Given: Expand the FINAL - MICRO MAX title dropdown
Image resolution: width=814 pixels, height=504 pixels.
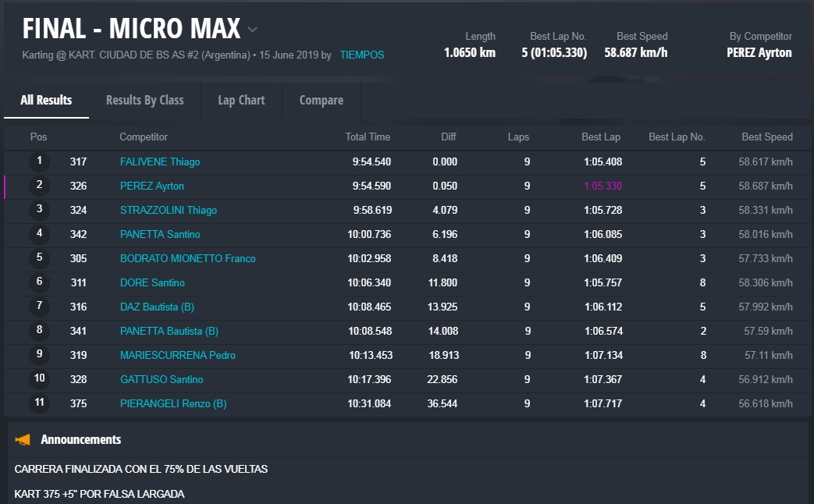Looking at the screenshot, I should [x=252, y=30].
